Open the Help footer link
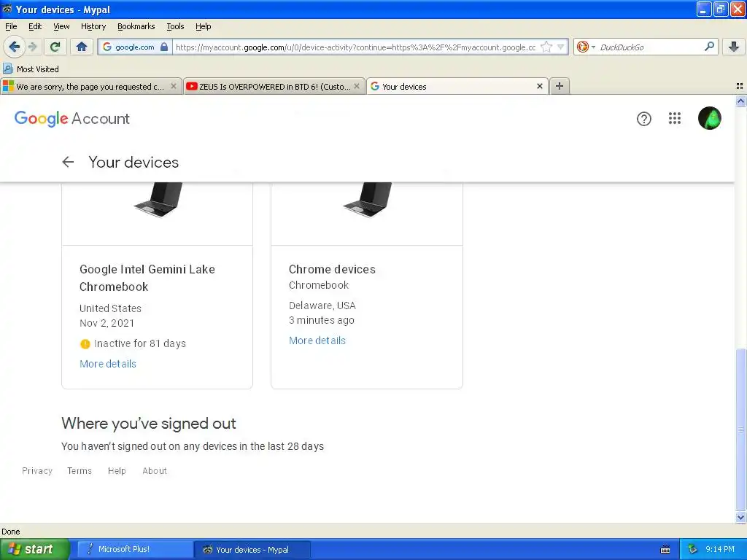 [x=117, y=470]
